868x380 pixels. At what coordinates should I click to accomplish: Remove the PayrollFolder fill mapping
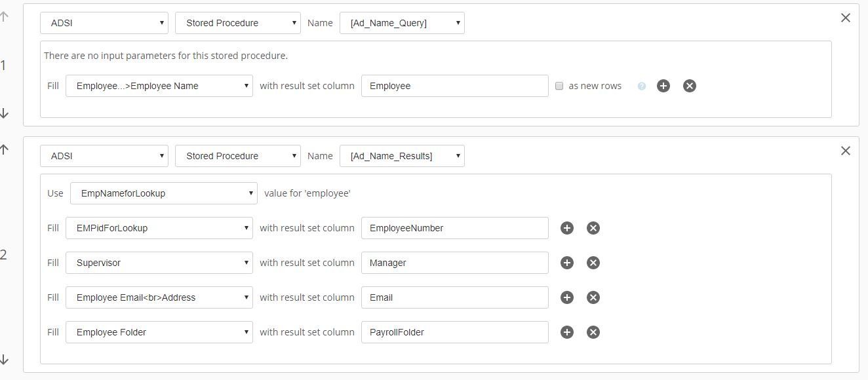pyautogui.click(x=593, y=332)
